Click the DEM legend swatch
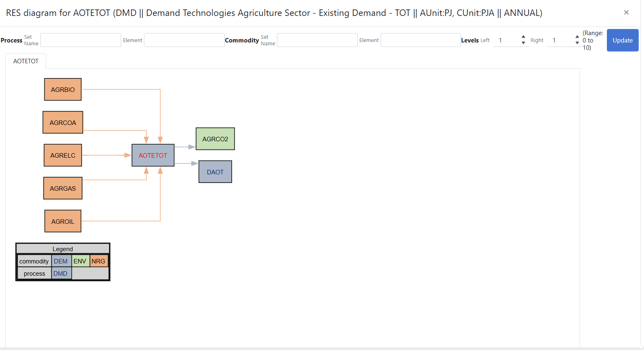 coord(61,261)
